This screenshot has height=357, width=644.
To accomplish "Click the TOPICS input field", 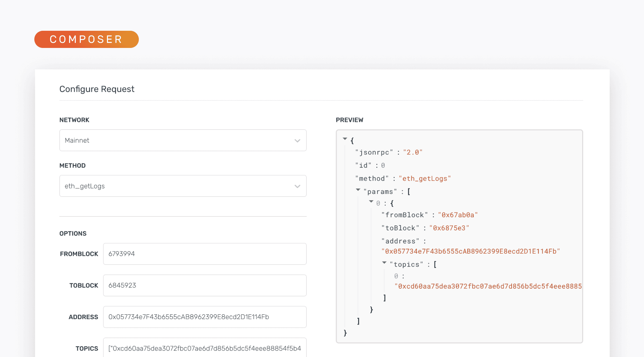I will pyautogui.click(x=205, y=348).
